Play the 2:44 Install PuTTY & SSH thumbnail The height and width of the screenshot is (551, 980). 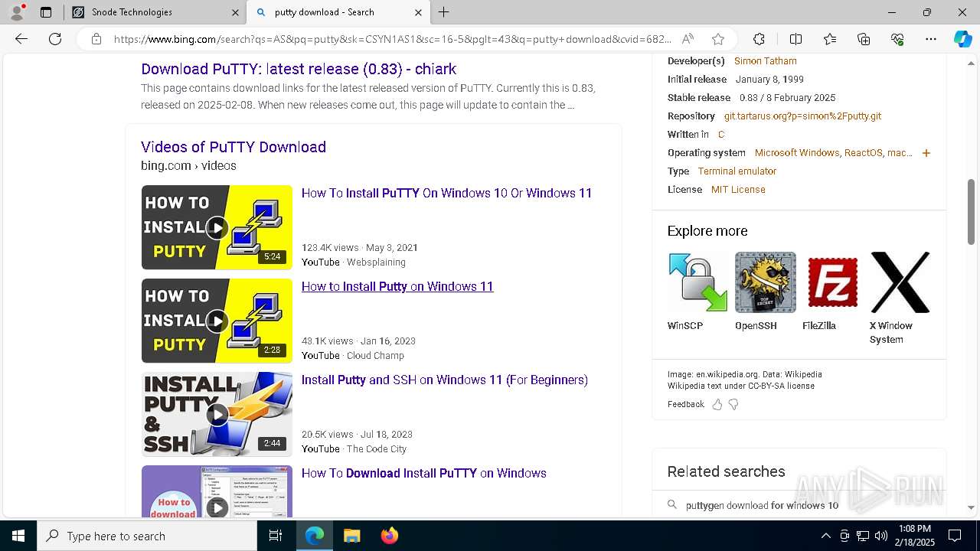tap(217, 414)
